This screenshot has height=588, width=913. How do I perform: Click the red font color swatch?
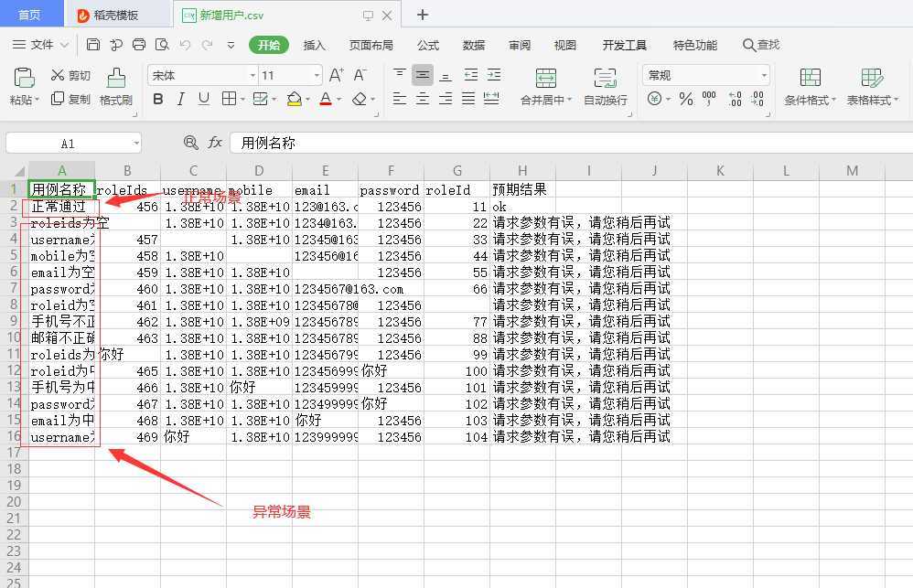click(326, 99)
